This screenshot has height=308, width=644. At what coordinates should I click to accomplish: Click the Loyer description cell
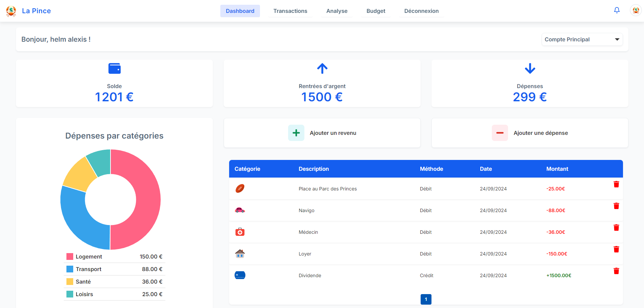tap(305, 254)
